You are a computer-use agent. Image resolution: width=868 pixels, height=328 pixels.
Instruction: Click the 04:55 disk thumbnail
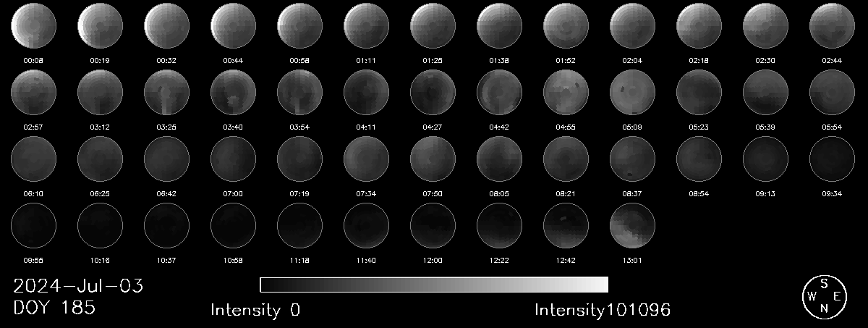(x=566, y=93)
